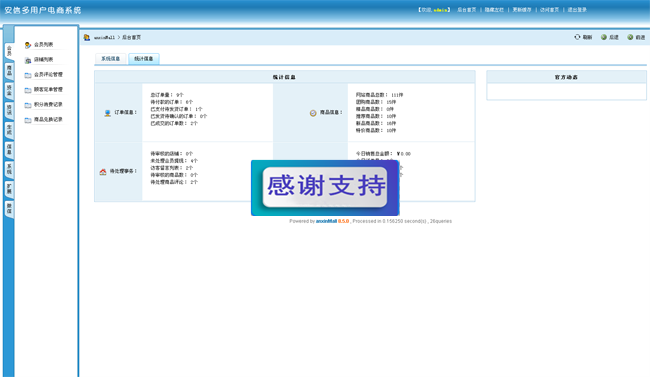The image size is (650, 377).
Task: Click the 安信多用户电商系统 title logo
Action: (x=43, y=10)
